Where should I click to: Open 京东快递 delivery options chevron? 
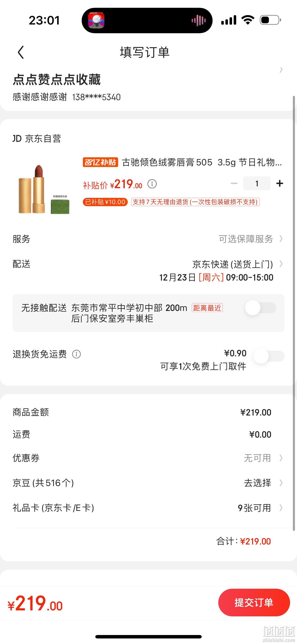281,264
